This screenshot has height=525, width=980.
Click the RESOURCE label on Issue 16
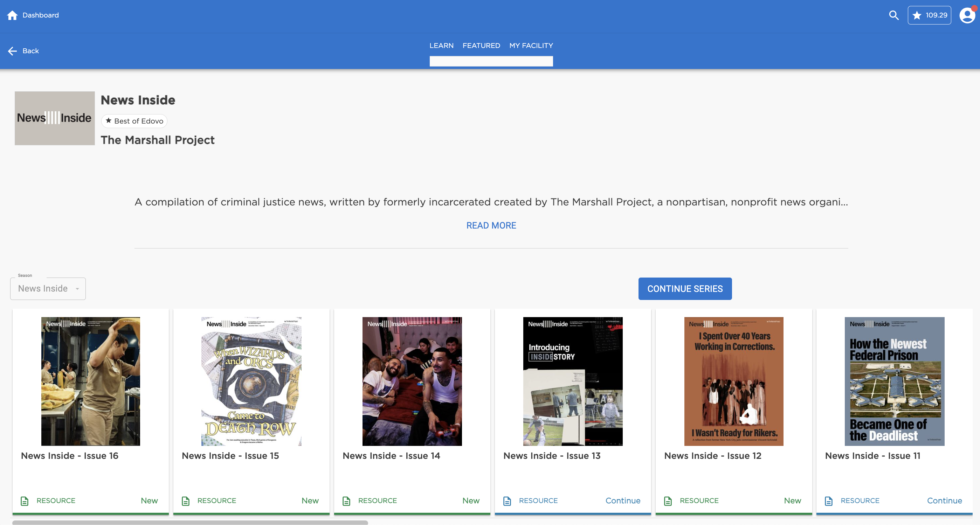point(56,500)
